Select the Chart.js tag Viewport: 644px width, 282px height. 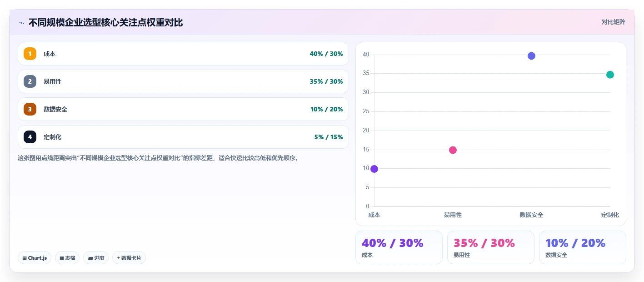[35, 258]
